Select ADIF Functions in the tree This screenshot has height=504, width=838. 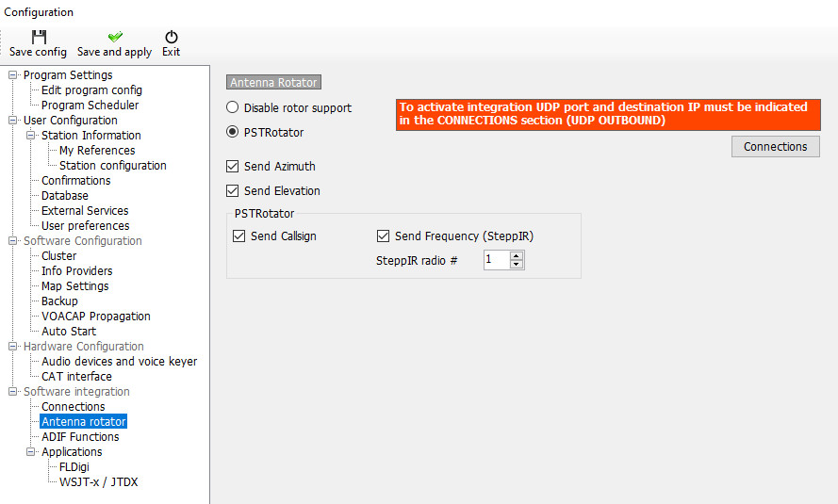[x=80, y=437]
